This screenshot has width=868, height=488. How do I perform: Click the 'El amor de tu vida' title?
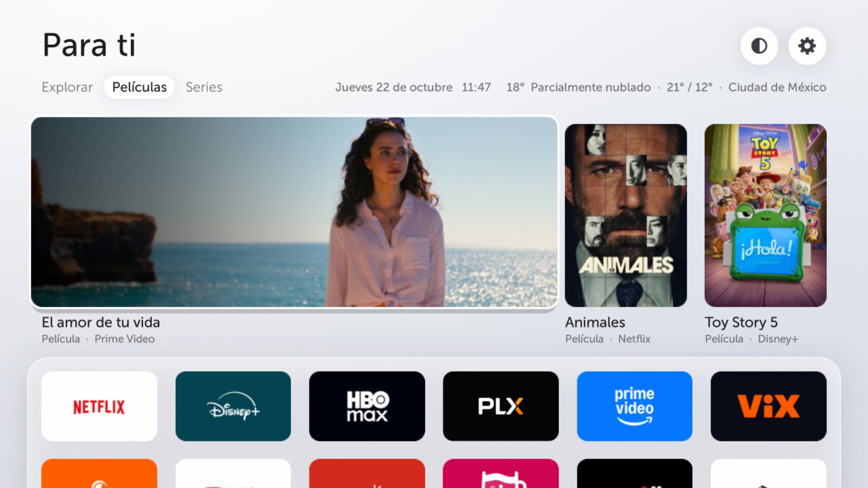(x=101, y=322)
